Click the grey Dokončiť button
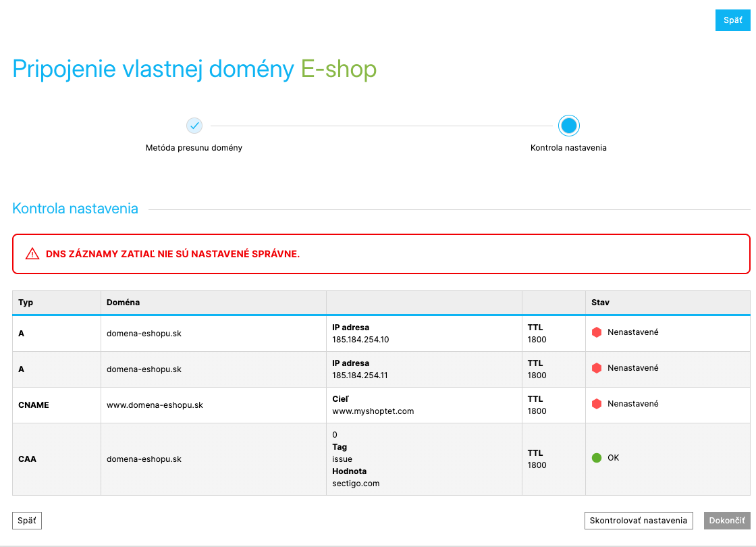Viewport: 756px width, 547px height. click(727, 521)
